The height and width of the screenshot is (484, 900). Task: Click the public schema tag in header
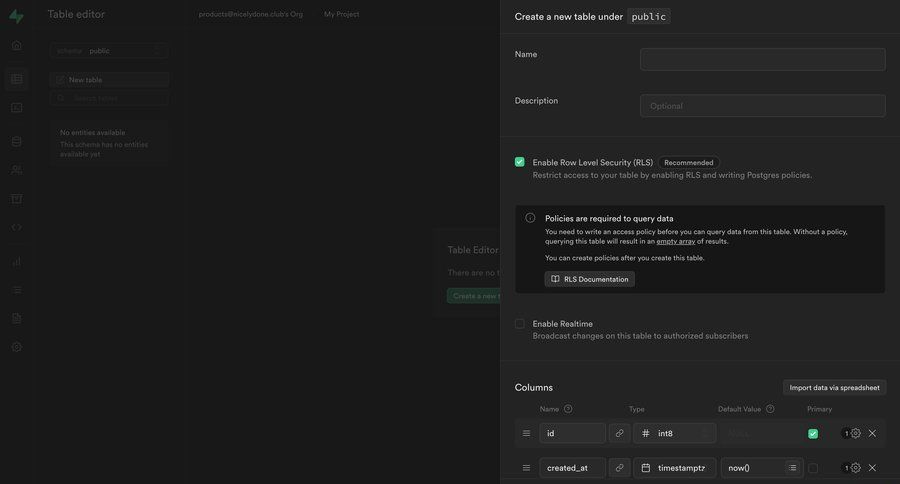click(649, 17)
